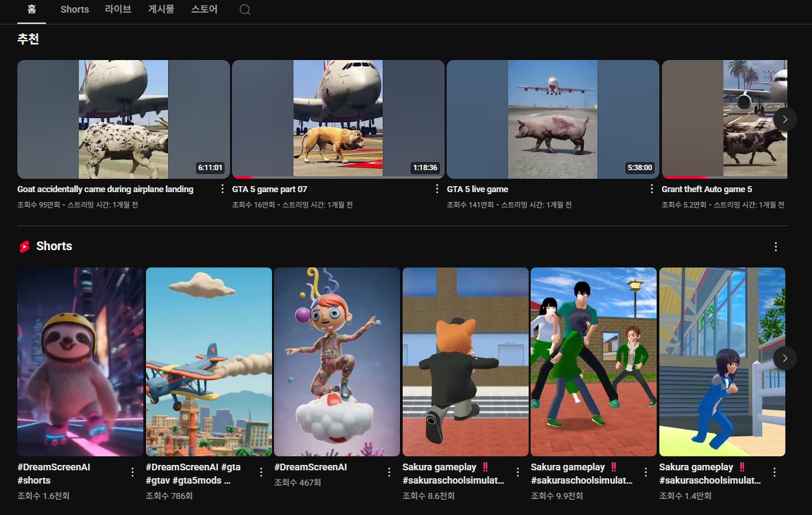Viewport: 812px width, 515px height.
Task: Open options menu for GTA 5 game part 07
Action: 437,189
